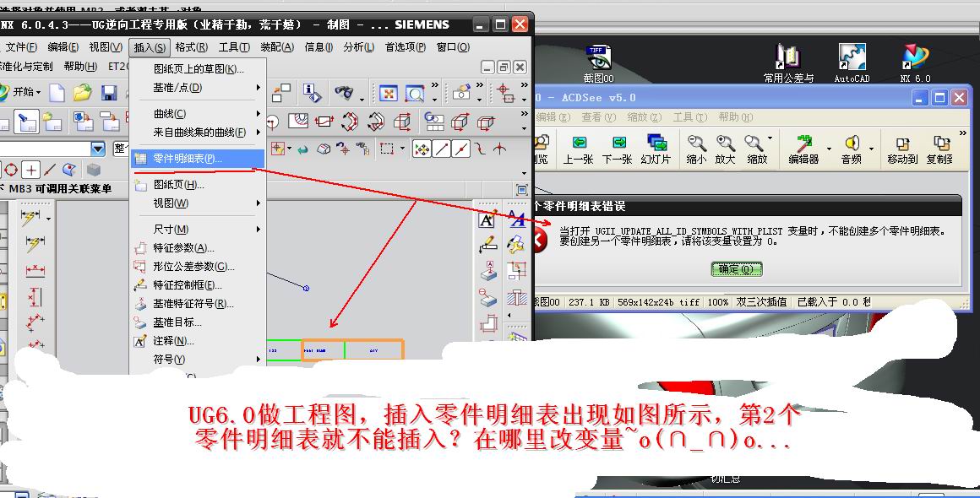This screenshot has height=498, width=980.
Task: Select 零件明细表(P) menu entry
Action: tap(198, 159)
